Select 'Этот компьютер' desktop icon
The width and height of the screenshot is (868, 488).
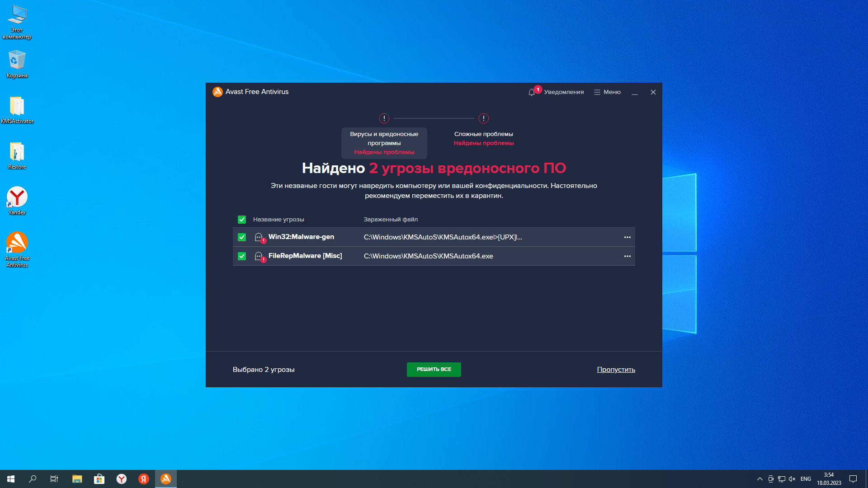click(17, 23)
